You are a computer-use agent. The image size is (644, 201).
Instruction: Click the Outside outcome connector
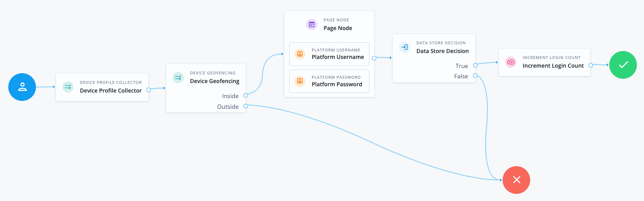pos(246,106)
